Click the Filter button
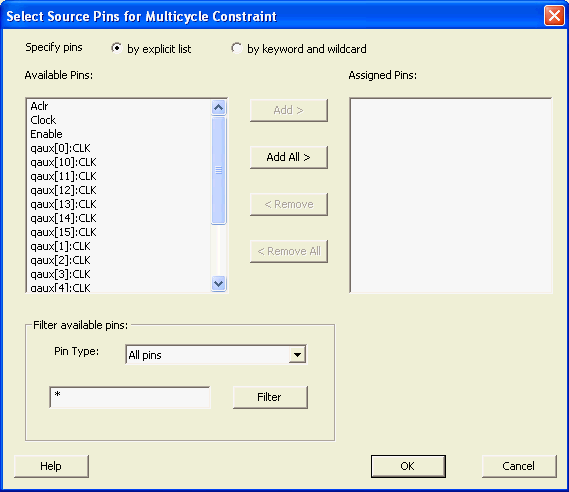 tap(270, 397)
